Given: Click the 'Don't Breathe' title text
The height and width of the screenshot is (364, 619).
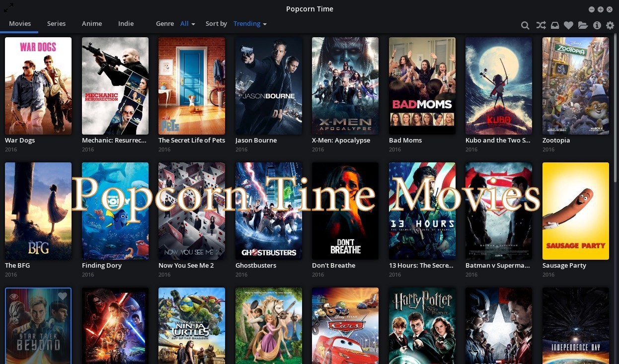Looking at the screenshot, I should [x=334, y=266].
